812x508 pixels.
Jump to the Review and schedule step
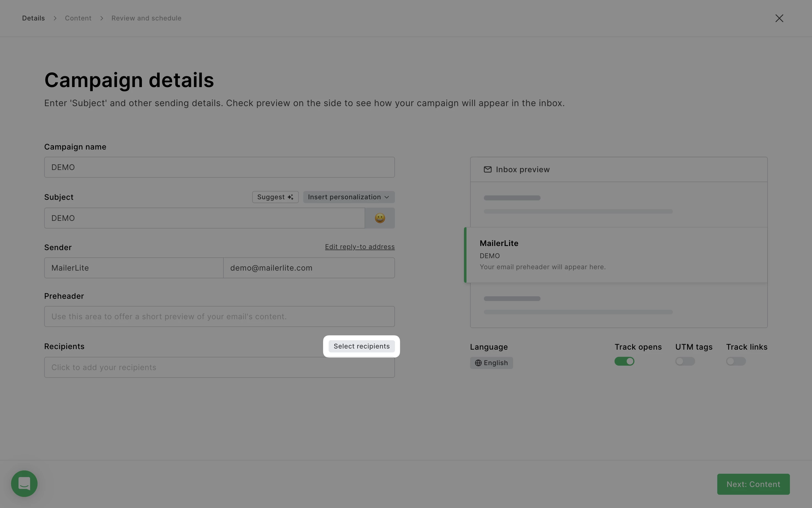tap(146, 18)
